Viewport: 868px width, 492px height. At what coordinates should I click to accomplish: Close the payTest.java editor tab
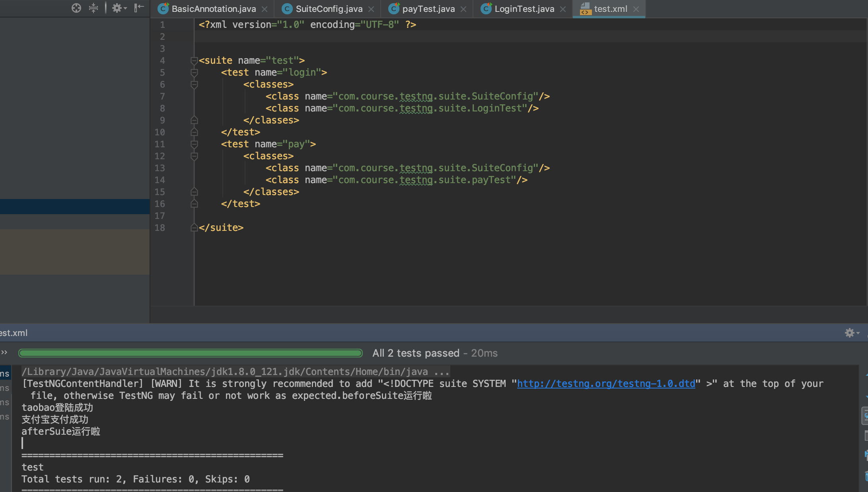pyautogui.click(x=463, y=9)
